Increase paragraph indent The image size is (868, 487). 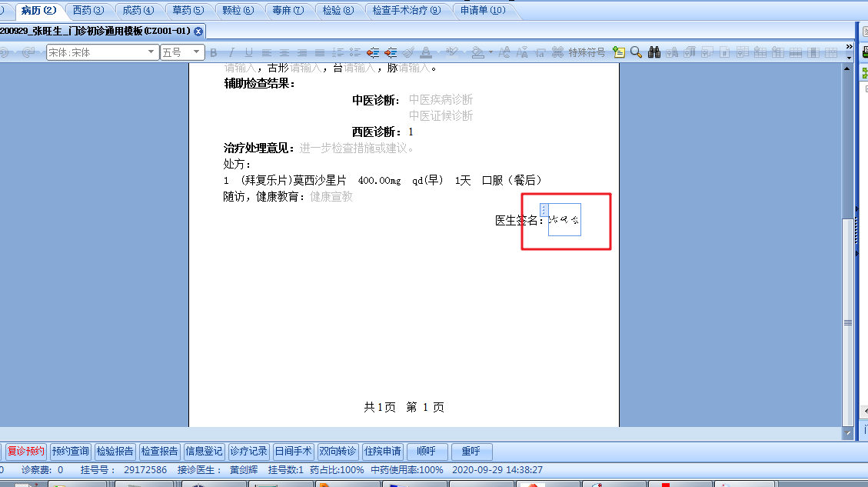pos(391,52)
